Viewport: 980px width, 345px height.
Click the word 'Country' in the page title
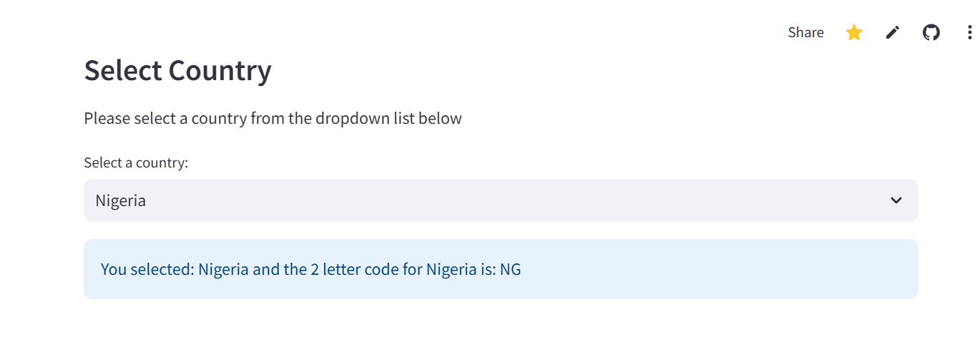click(x=220, y=71)
